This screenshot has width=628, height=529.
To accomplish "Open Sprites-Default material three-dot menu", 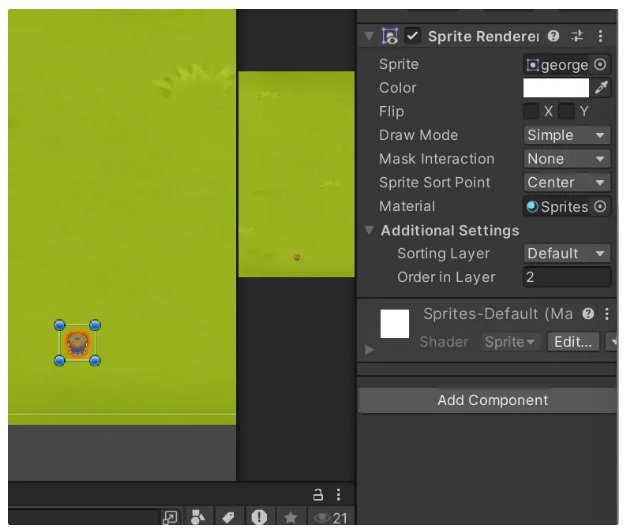I will [x=607, y=314].
